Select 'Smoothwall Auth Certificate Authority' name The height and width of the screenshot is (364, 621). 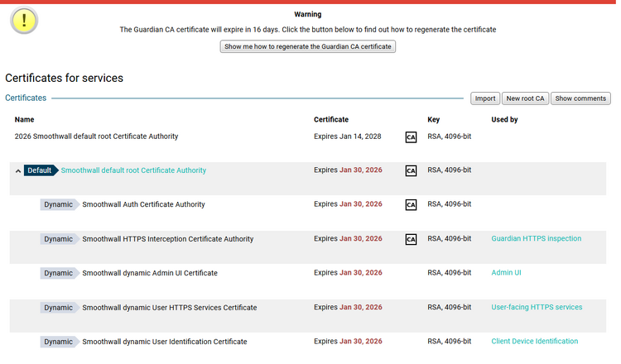pos(143,204)
